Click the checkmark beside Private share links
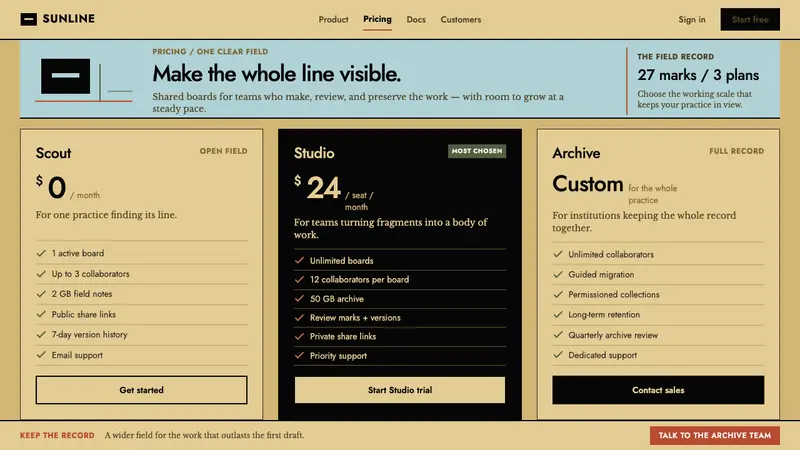The image size is (800, 450). pyautogui.click(x=299, y=336)
